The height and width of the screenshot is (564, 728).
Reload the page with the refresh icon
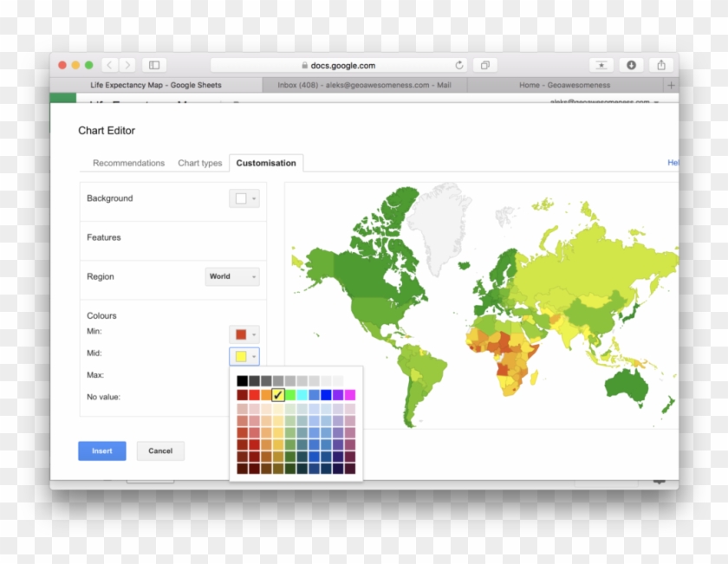[x=460, y=64]
